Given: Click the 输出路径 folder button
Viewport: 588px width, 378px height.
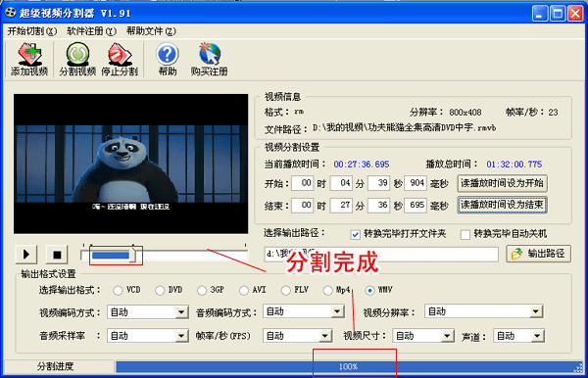Looking at the screenshot, I should (x=538, y=254).
